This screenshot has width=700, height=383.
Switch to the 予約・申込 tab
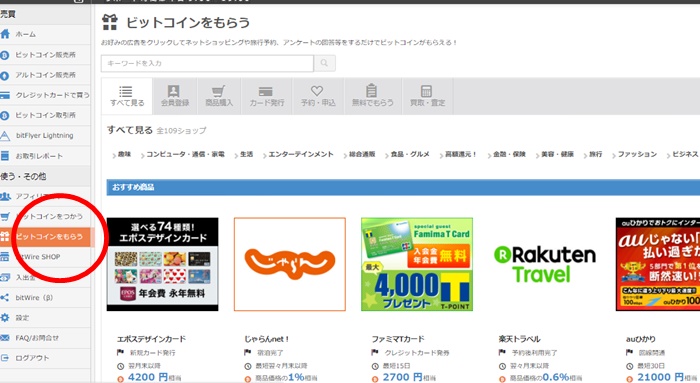(x=318, y=96)
